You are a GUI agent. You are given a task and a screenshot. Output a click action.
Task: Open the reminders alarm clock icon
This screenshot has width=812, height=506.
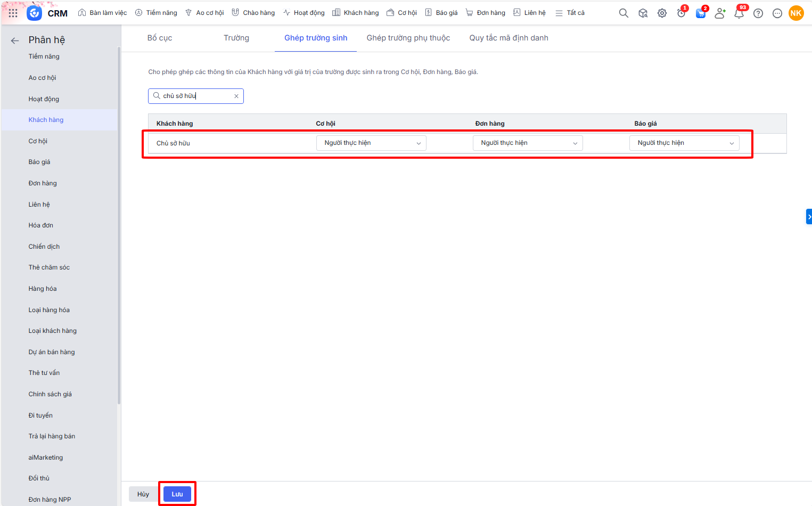click(681, 13)
